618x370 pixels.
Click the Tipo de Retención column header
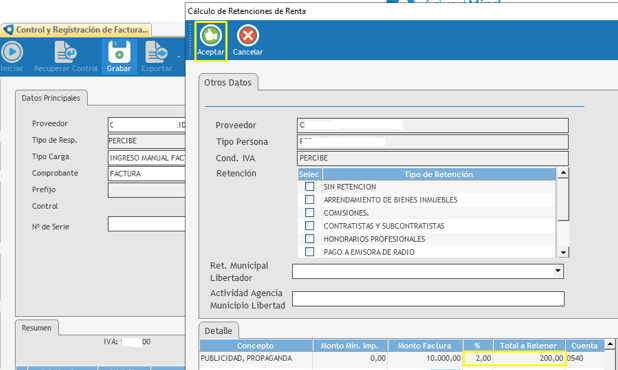(439, 174)
